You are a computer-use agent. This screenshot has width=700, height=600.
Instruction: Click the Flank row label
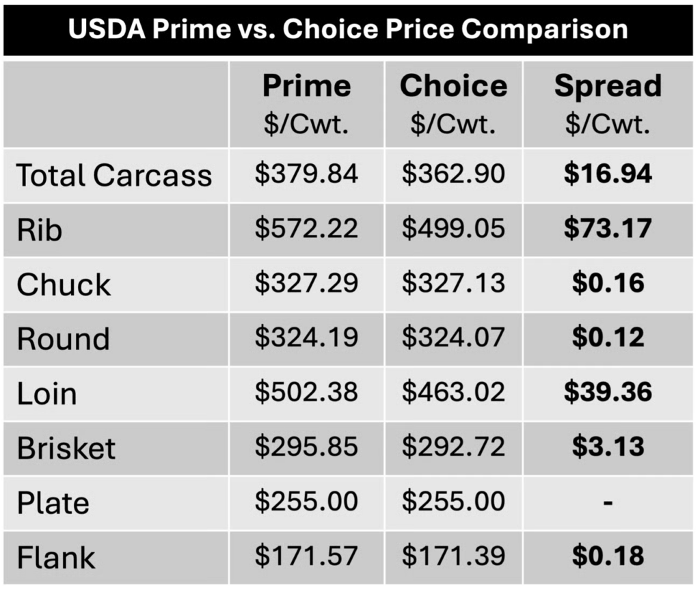pos(56,558)
